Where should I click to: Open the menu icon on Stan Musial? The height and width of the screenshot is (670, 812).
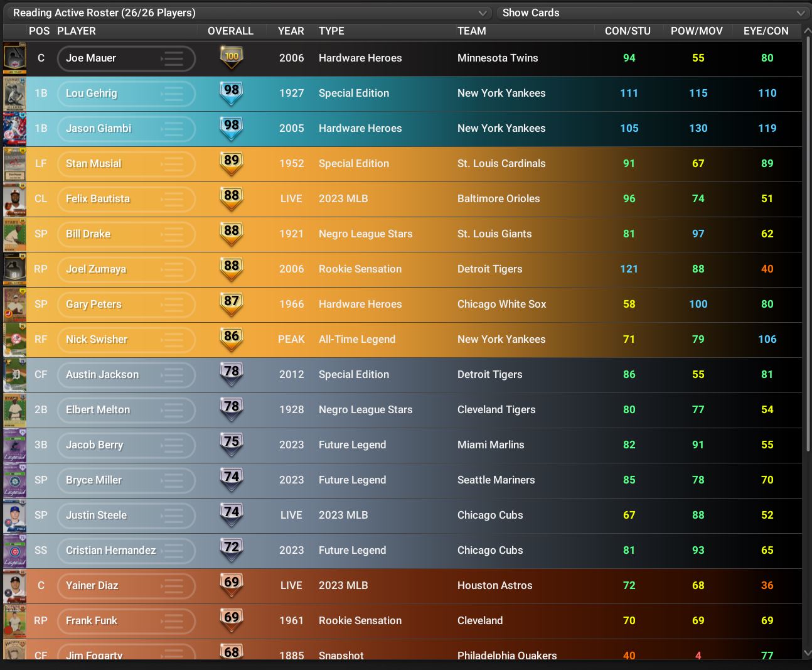tap(173, 164)
